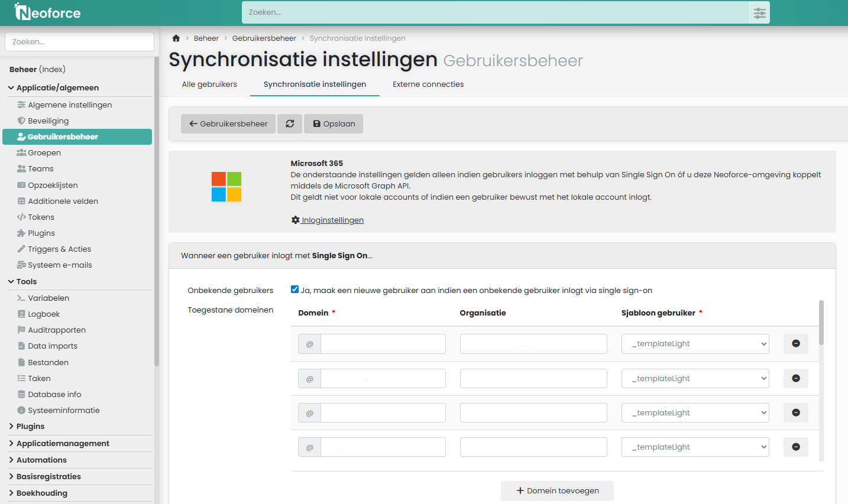Open the Inloginstellingen link
This screenshot has width=848, height=504.
tap(332, 220)
